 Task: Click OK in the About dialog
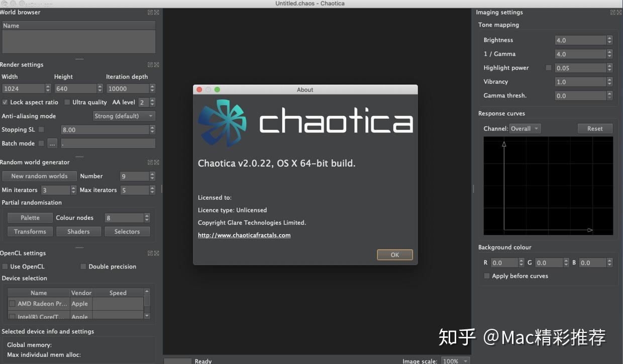click(x=394, y=255)
